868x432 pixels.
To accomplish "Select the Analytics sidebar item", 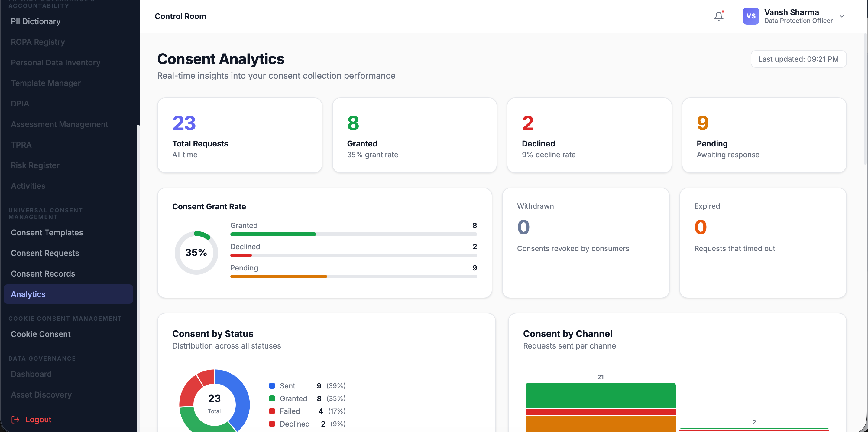I will (68, 294).
